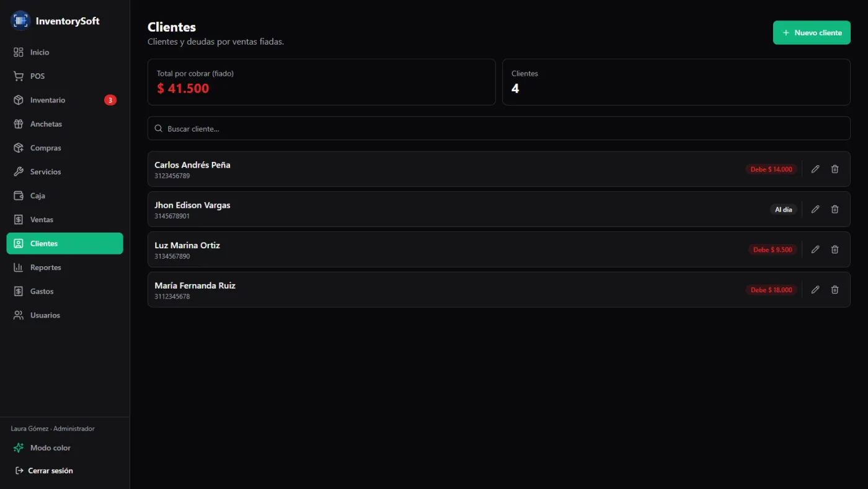Open Carlos Andrés Peña client row
868x489 pixels.
[x=498, y=169]
